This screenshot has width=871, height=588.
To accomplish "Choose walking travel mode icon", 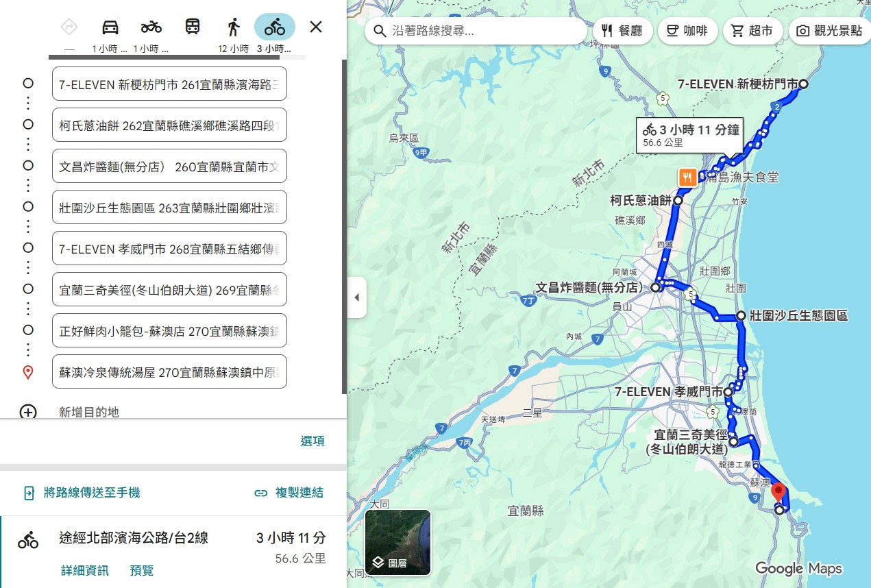I will tap(234, 27).
